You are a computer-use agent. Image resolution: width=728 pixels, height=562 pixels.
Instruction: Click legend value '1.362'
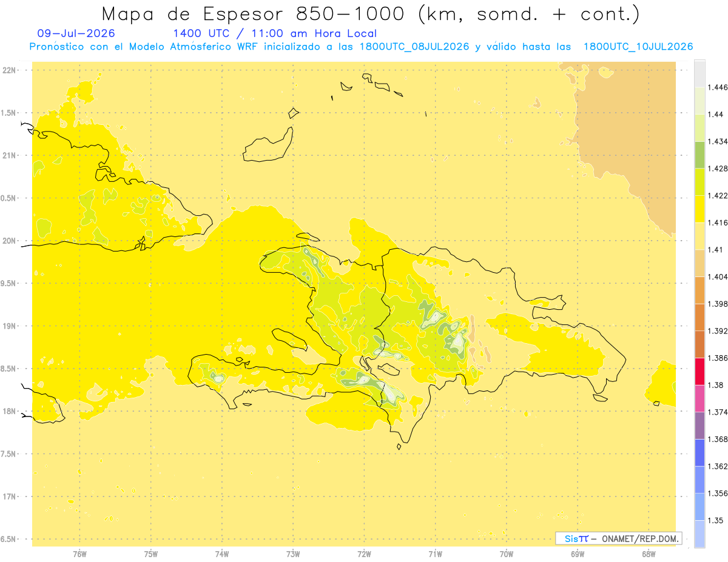point(718,467)
